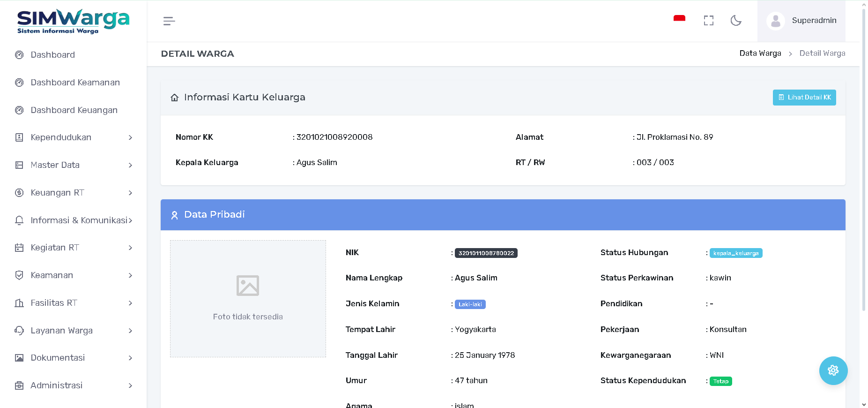
Task: Click the person icon in Data Pribadi header
Action: 174,215
